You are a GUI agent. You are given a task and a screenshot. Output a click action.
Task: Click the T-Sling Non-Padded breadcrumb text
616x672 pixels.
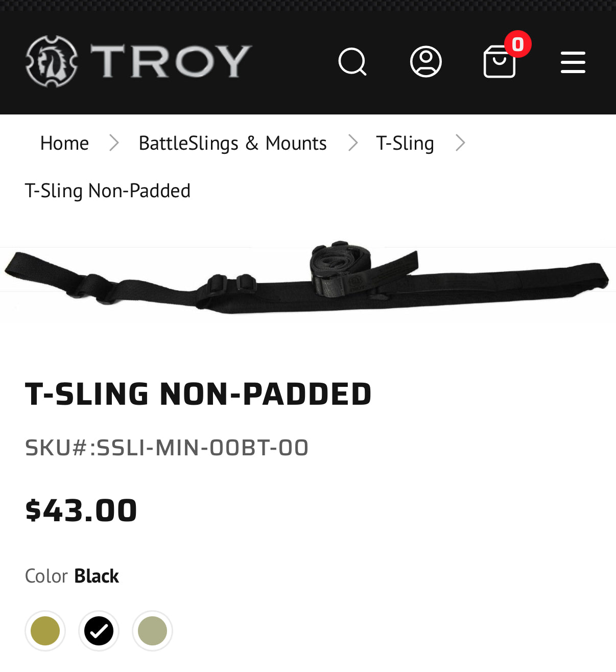(x=108, y=191)
